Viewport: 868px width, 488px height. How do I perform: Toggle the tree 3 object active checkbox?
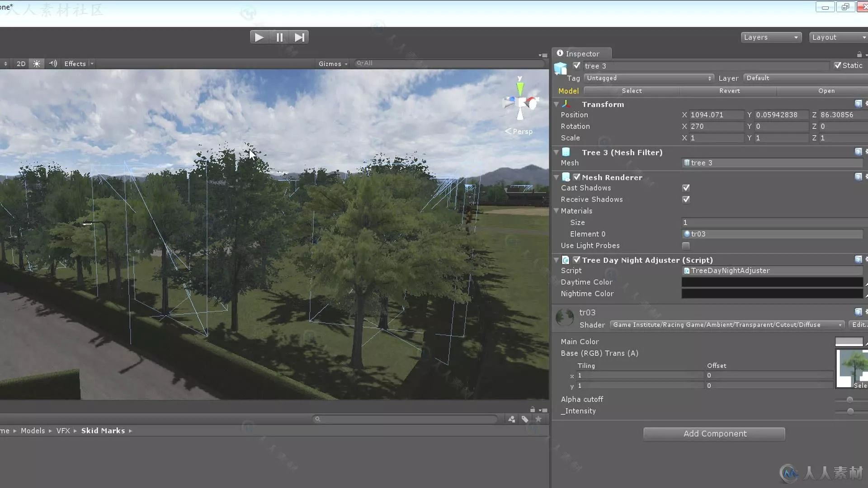click(576, 66)
